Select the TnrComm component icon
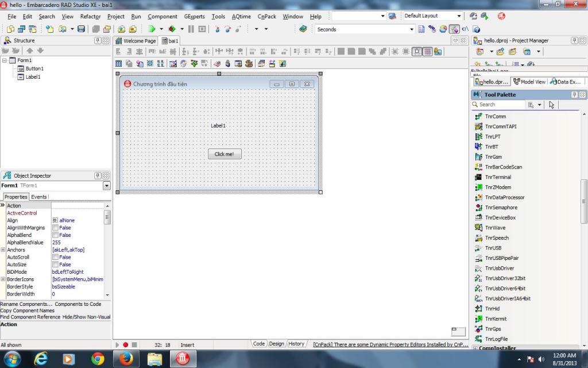 pyautogui.click(x=478, y=116)
